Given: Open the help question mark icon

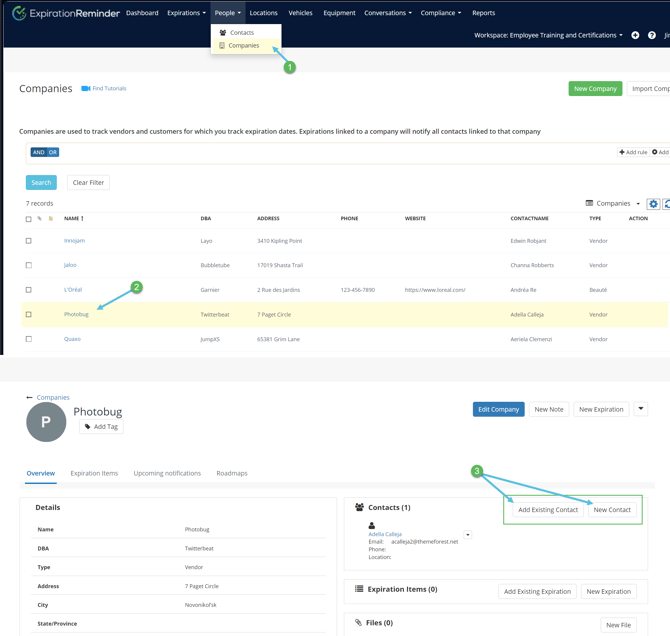Looking at the screenshot, I should [652, 35].
